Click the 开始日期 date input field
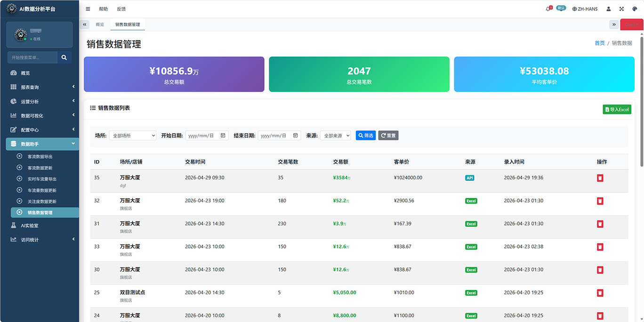 (207, 136)
